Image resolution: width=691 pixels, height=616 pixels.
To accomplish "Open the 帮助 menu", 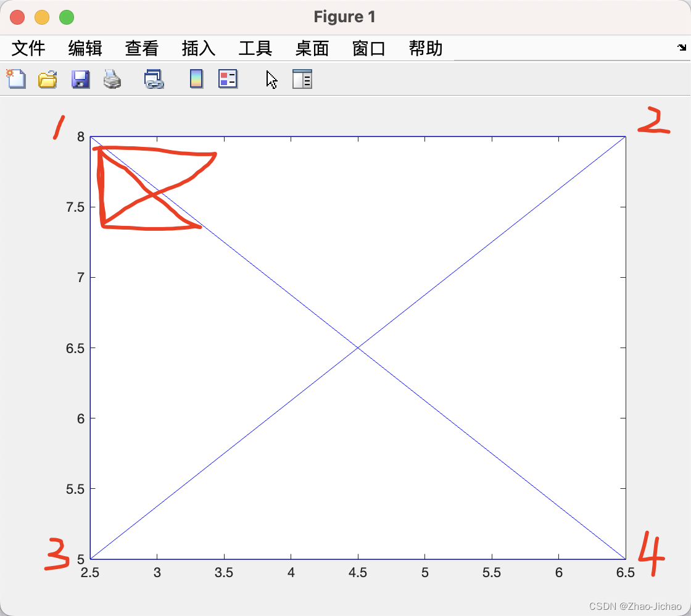I will tap(425, 48).
